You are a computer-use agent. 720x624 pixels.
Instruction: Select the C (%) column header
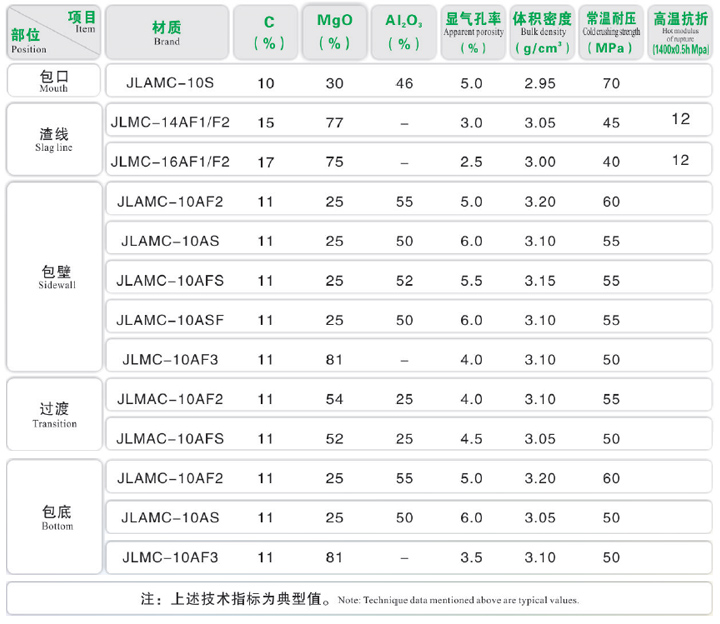click(265, 33)
